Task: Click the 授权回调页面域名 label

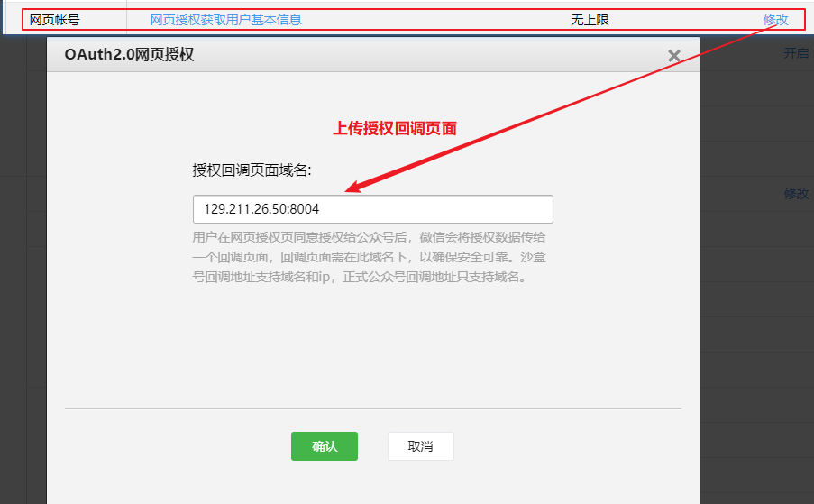Action: [x=252, y=170]
